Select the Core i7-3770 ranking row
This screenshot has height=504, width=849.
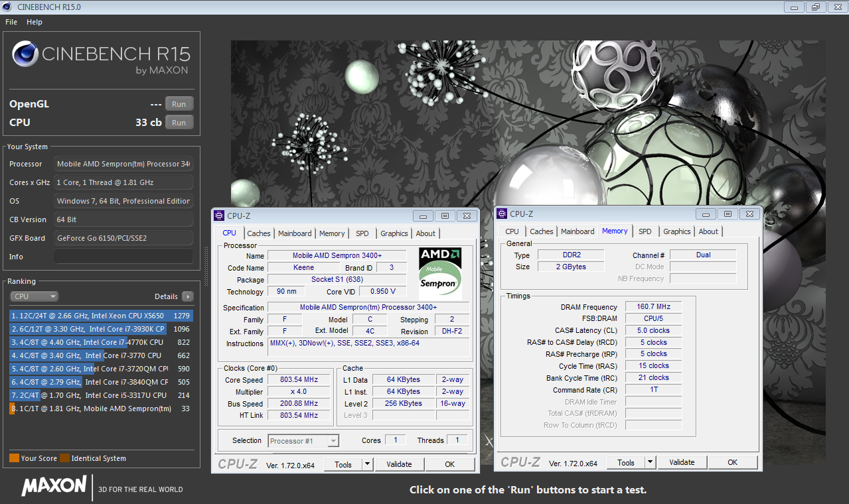[x=101, y=355]
